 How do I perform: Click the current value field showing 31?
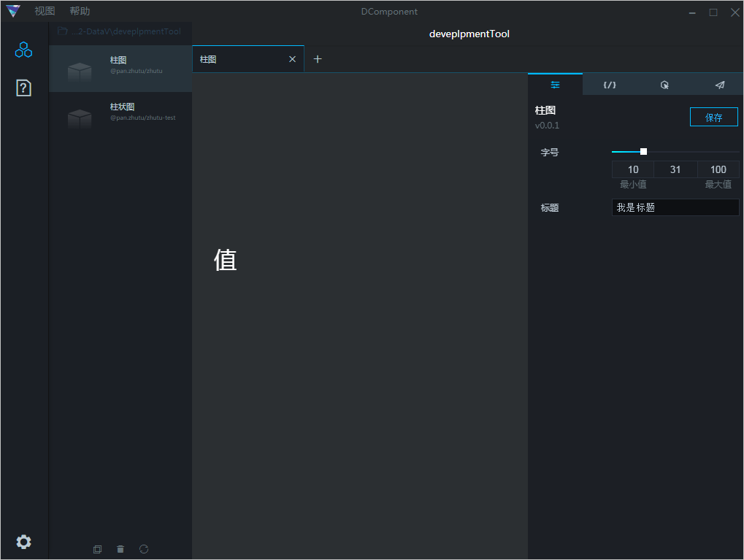tap(675, 169)
